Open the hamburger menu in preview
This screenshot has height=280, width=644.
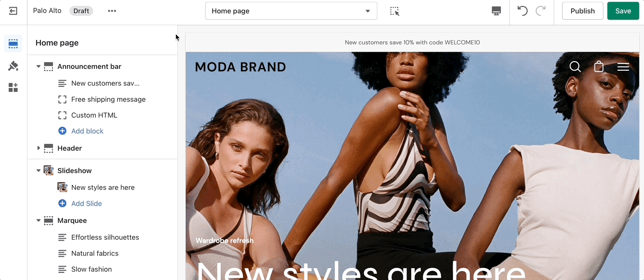click(x=623, y=67)
